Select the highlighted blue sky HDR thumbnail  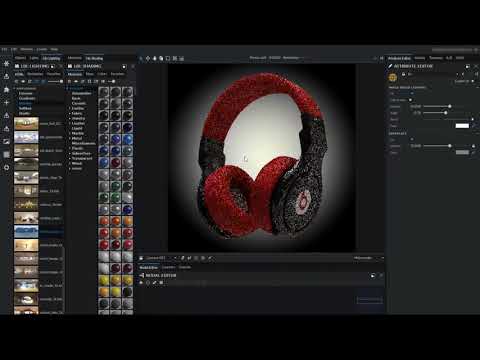(x=26, y=231)
